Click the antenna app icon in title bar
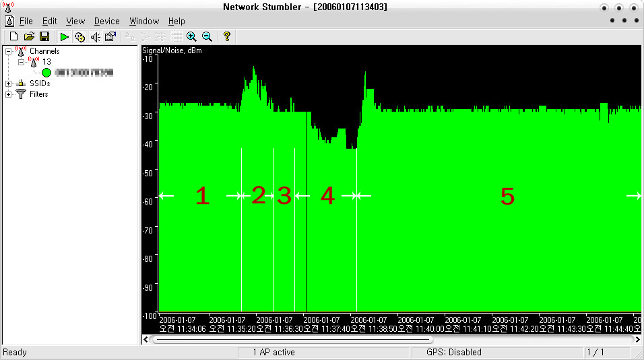 point(8,7)
